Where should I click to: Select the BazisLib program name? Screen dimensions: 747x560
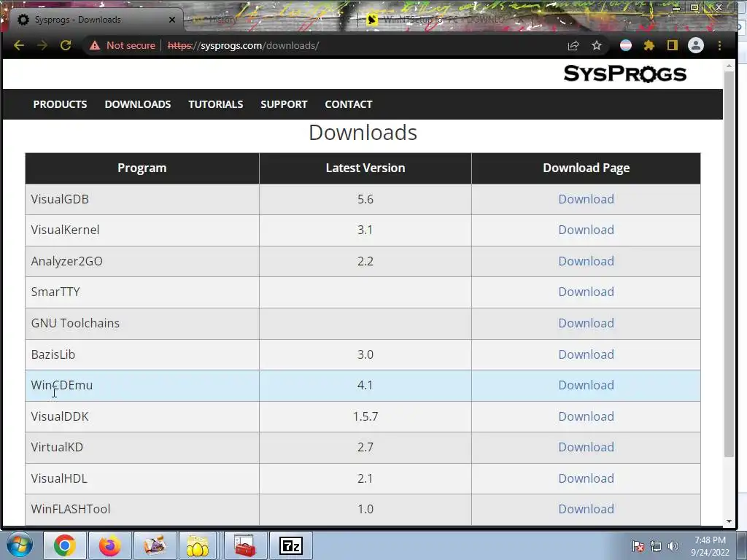coord(53,354)
